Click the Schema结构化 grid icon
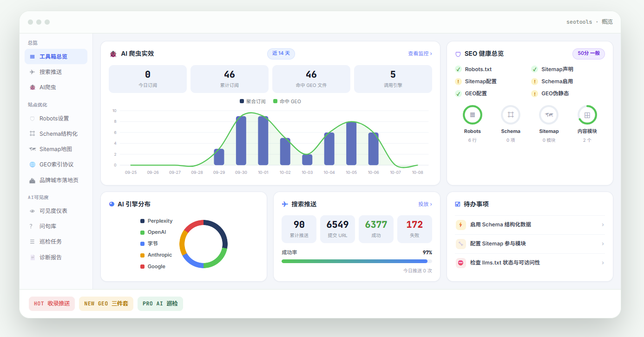 pos(33,134)
